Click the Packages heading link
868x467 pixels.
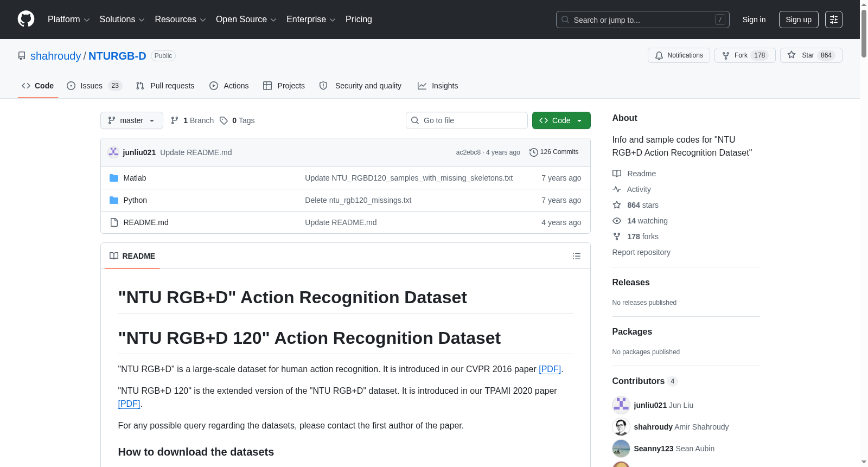point(632,331)
